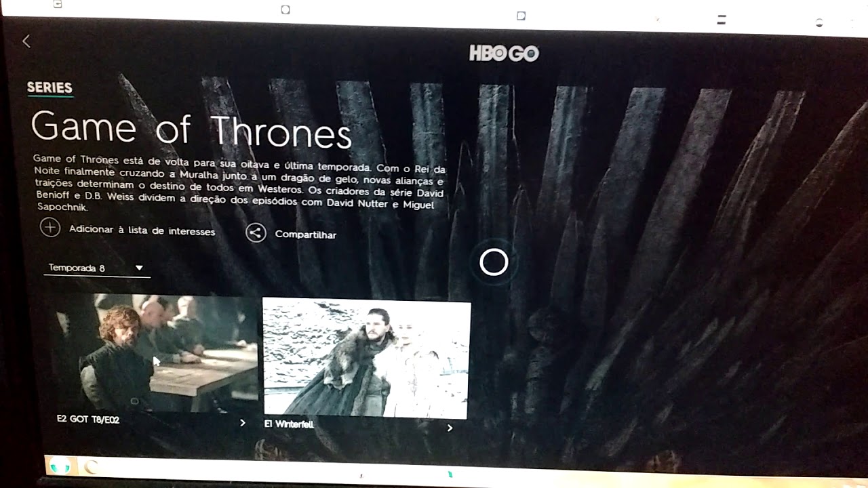Open the Temporada 8 season dropdown
Viewport: 868px width, 488px height.
[x=97, y=268]
